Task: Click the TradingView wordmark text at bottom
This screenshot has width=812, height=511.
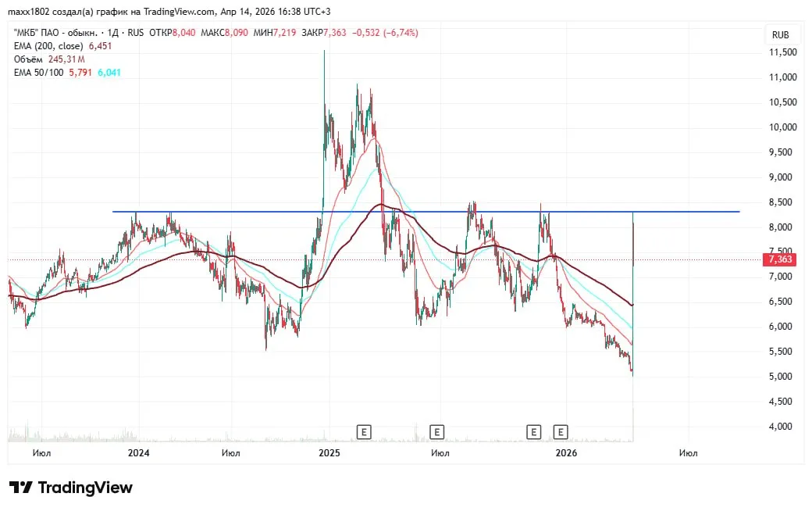Action: (85, 488)
